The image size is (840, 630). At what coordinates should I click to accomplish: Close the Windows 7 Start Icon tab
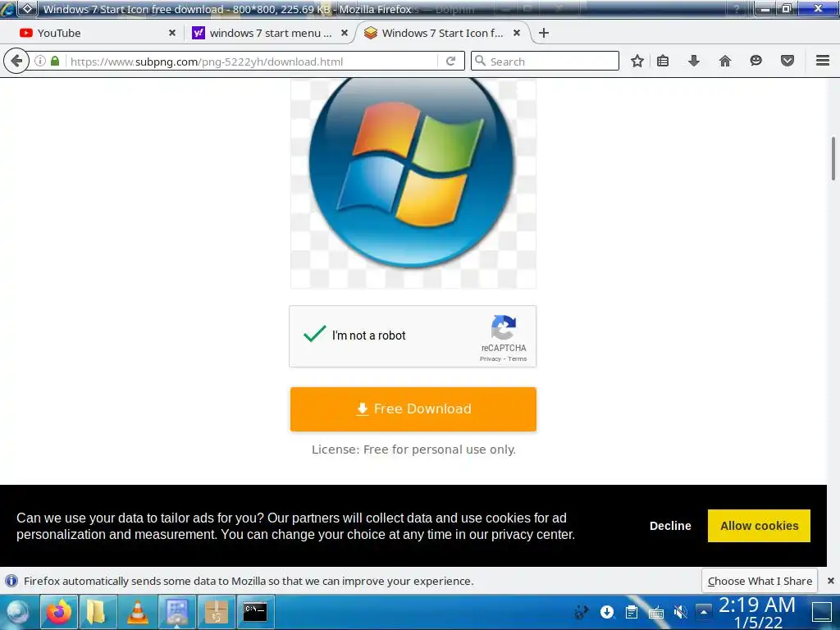(517, 33)
